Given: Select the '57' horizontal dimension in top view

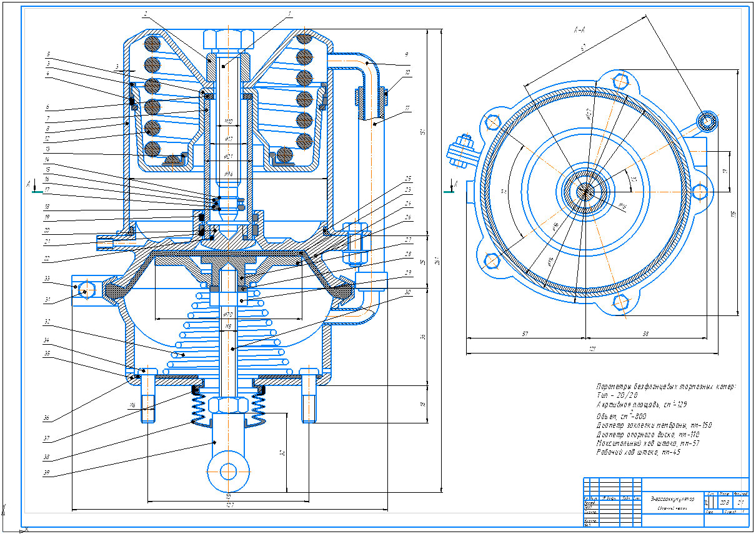Looking at the screenshot, I should pyautogui.click(x=526, y=335).
